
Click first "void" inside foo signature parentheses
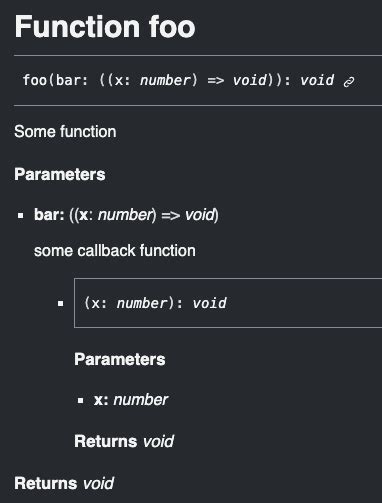click(250, 81)
